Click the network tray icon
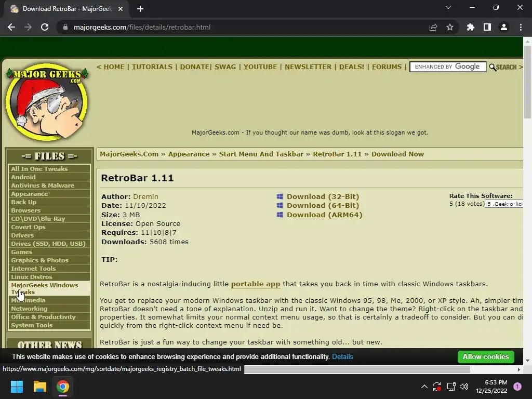 click(x=451, y=387)
